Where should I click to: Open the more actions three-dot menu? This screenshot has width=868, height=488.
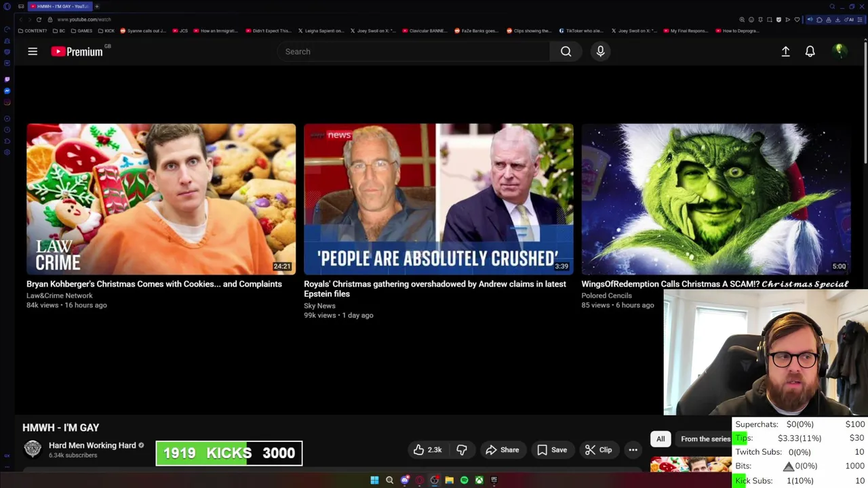[633, 450]
